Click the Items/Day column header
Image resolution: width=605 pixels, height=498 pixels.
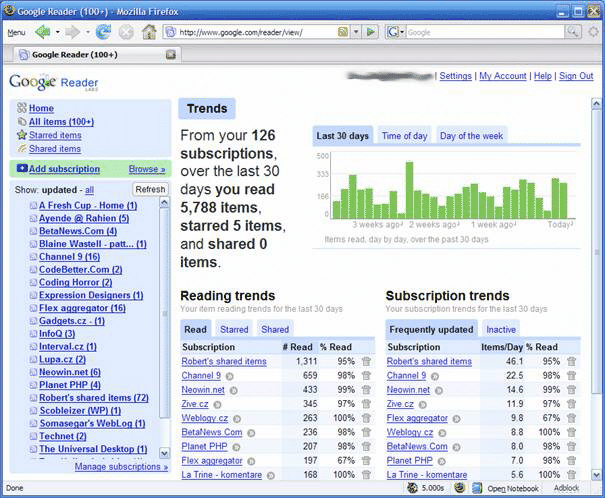coord(502,347)
